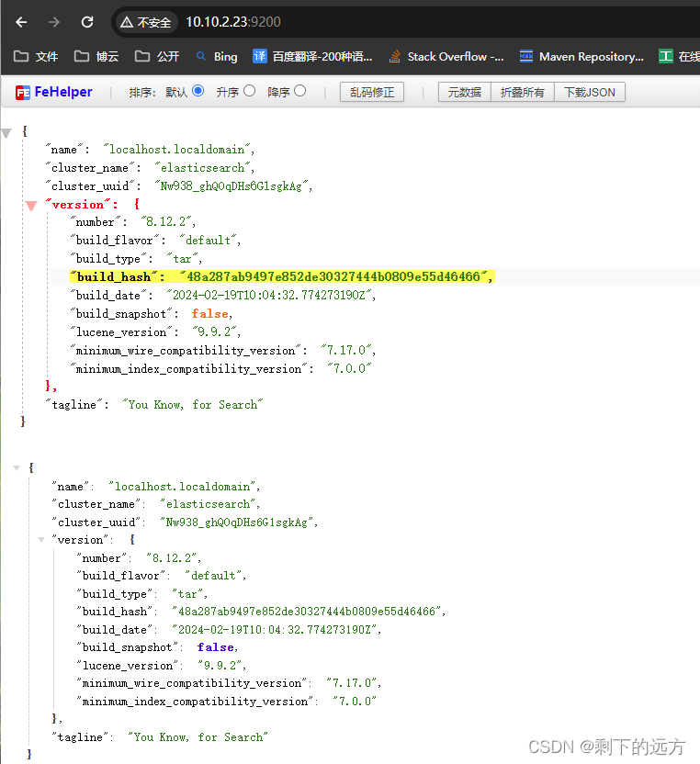Click the 乱码修正 button

coord(372,93)
